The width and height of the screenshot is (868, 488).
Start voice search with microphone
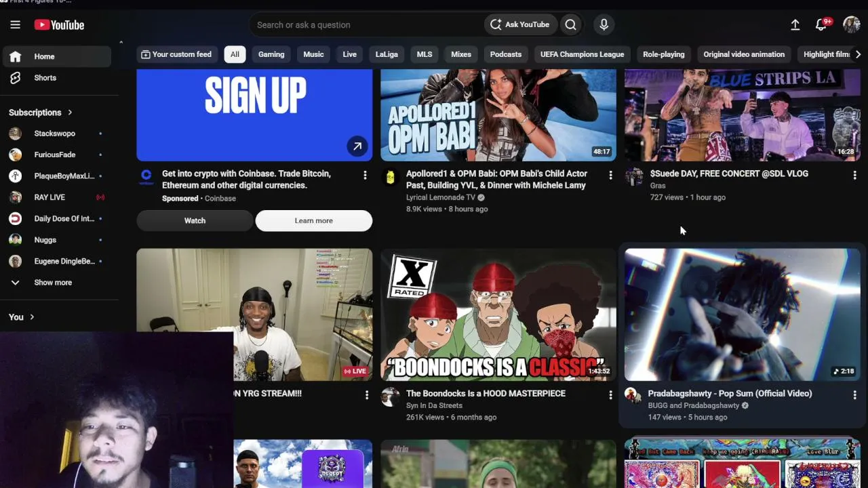[604, 25]
